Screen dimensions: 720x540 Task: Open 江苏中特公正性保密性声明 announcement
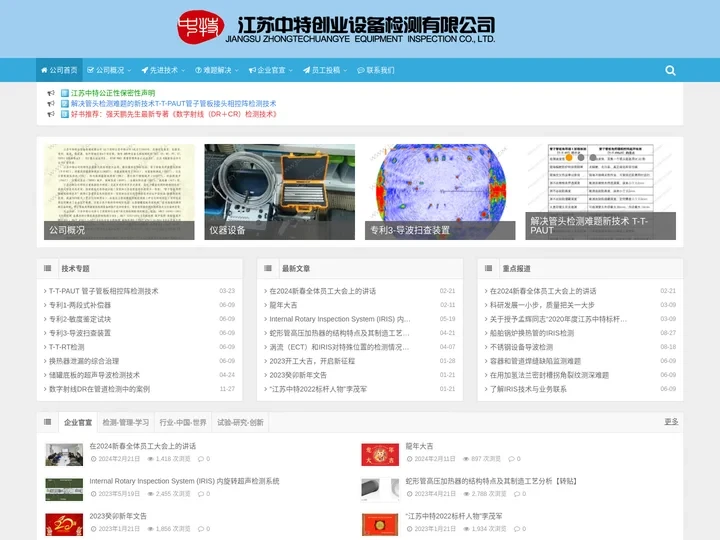click(x=113, y=93)
